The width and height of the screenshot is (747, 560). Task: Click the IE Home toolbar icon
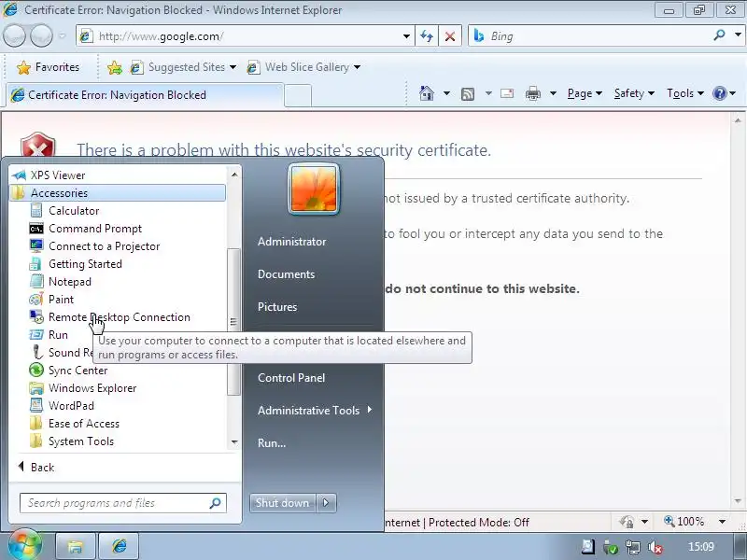[x=427, y=93]
